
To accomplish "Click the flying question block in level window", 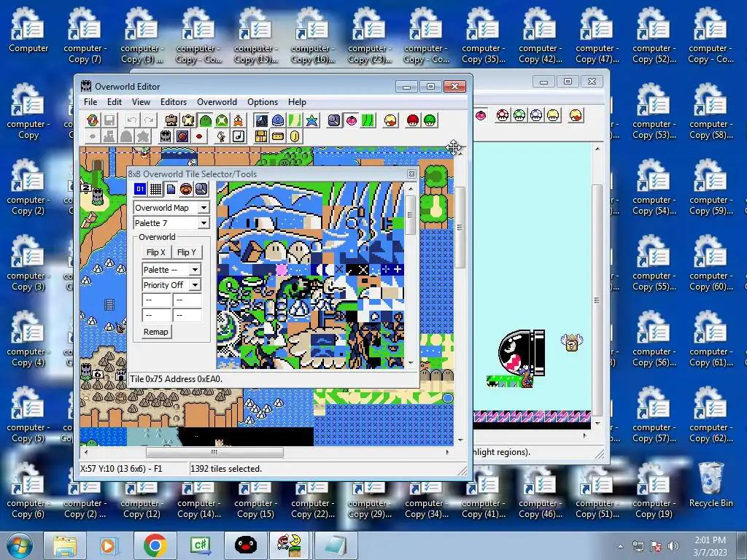I will 571,343.
